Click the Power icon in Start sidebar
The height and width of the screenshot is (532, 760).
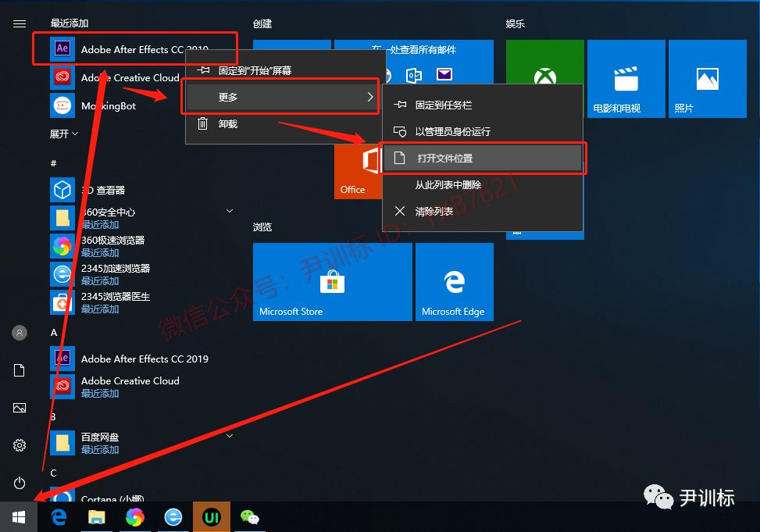20,483
